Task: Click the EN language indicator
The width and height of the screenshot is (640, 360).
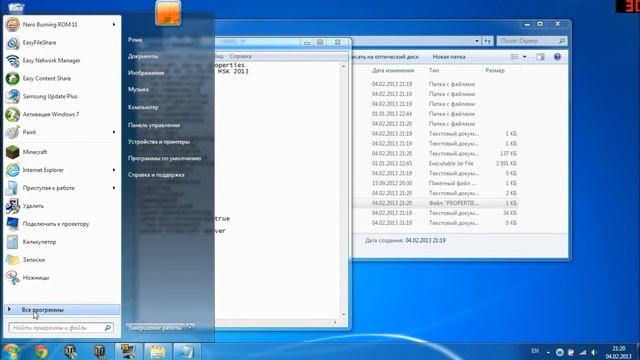Action: (535, 351)
